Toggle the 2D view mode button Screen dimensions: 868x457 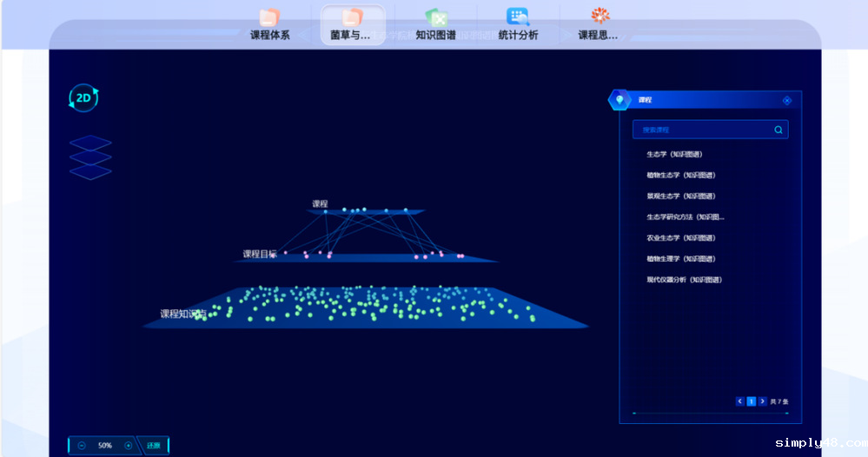(x=83, y=98)
